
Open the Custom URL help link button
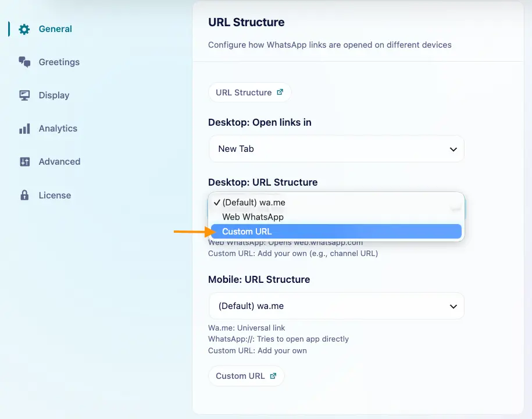point(247,376)
